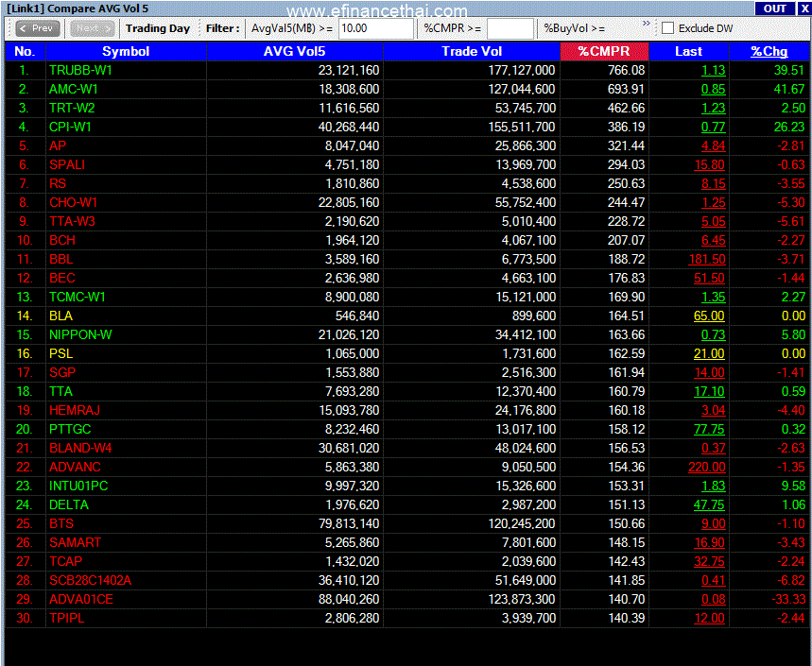Select the TCMC-W1 symbol
Screen dimensions: 812x666
[78, 297]
